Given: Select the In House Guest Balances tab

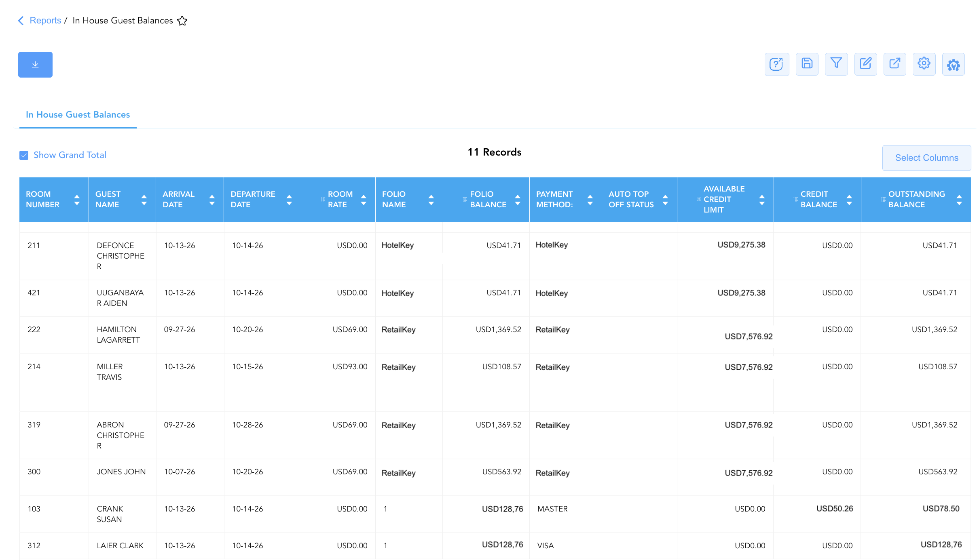Looking at the screenshot, I should pos(78,115).
